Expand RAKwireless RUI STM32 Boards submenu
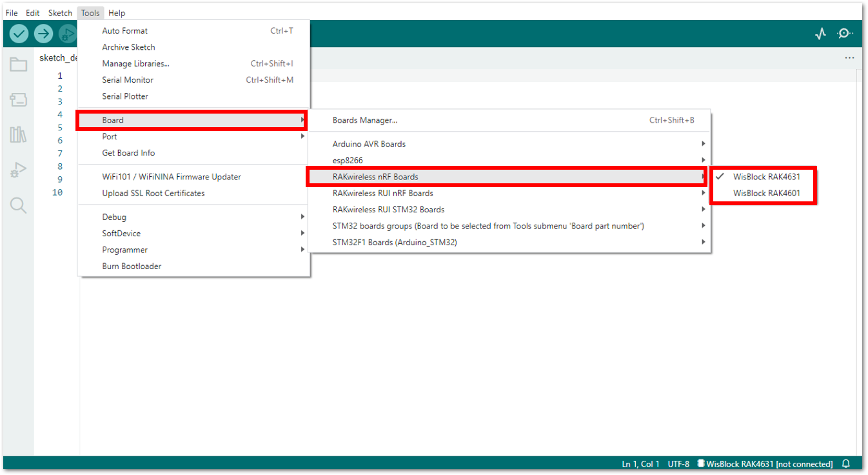Image resolution: width=868 pixels, height=475 pixels. click(509, 210)
